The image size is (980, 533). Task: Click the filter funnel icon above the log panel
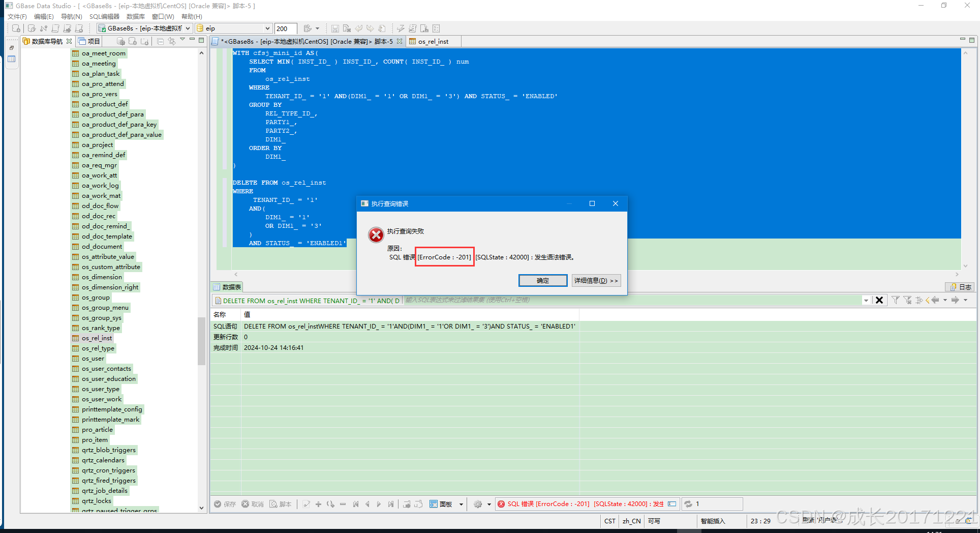point(896,300)
